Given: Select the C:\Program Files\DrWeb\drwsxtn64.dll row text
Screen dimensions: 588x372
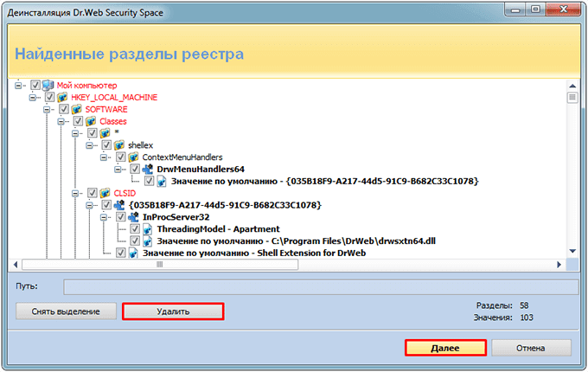Looking at the screenshot, I should (x=297, y=241).
